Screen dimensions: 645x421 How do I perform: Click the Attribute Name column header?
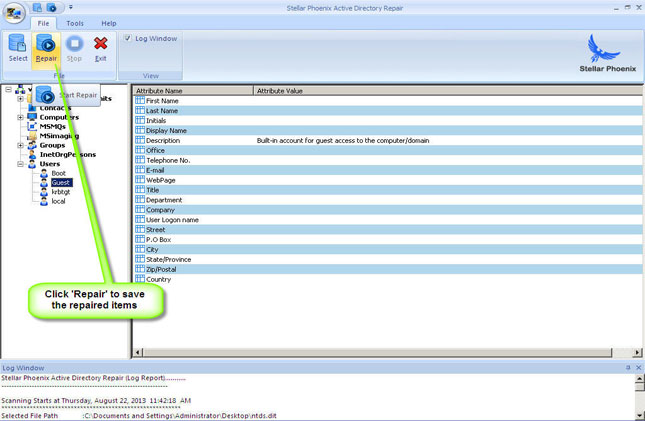[x=193, y=91]
